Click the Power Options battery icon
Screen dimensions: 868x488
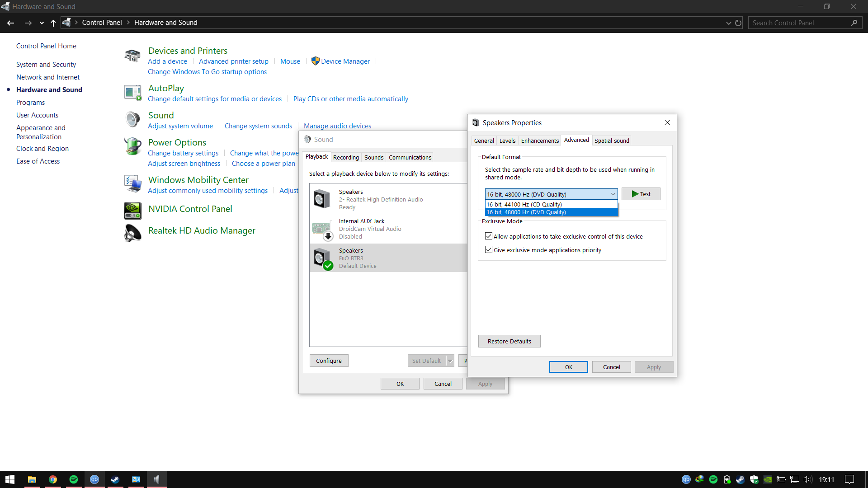click(132, 147)
